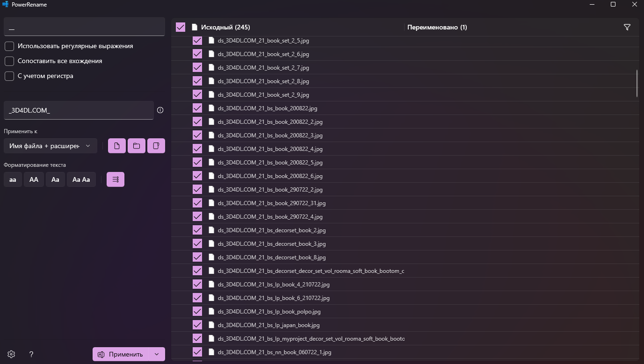Image resolution: width=644 pixels, height=364 pixels.
Task: Toggle the include folders icon button
Action: pyautogui.click(x=137, y=146)
